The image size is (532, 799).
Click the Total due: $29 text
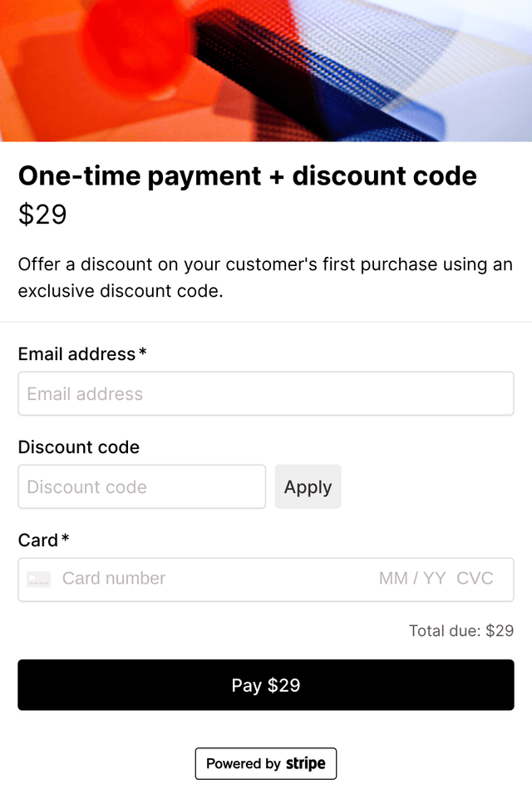pyautogui.click(x=462, y=630)
